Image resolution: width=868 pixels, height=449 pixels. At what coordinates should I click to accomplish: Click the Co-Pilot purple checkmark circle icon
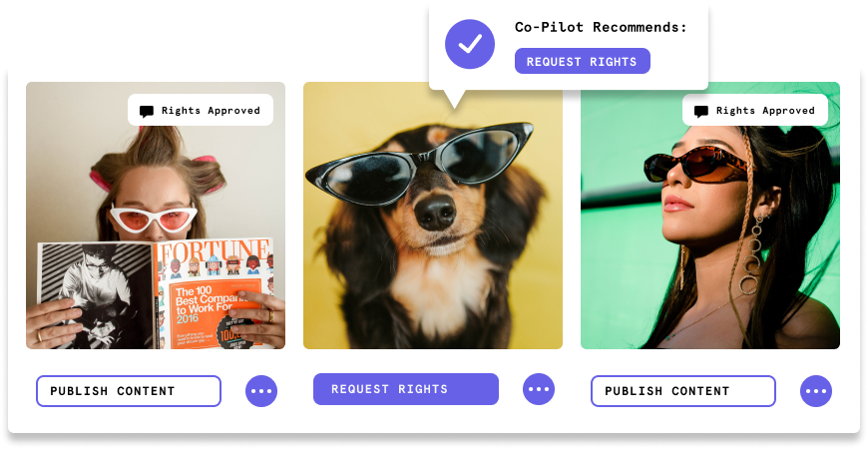tap(470, 44)
